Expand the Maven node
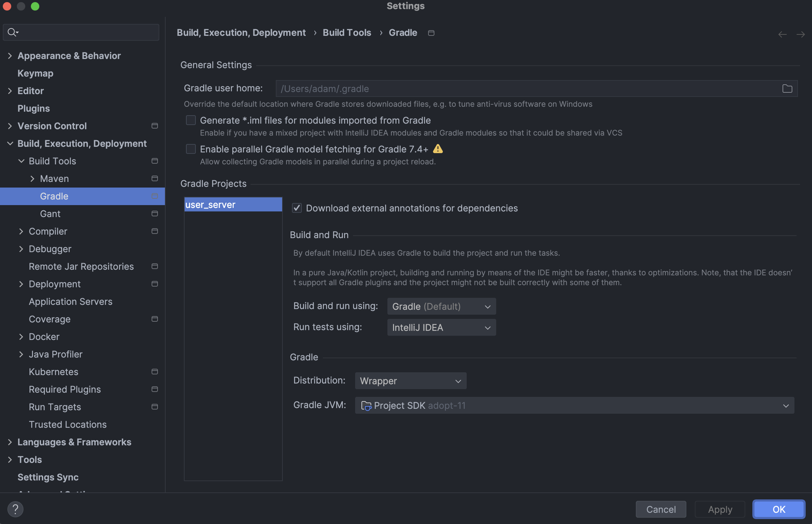 (32, 178)
